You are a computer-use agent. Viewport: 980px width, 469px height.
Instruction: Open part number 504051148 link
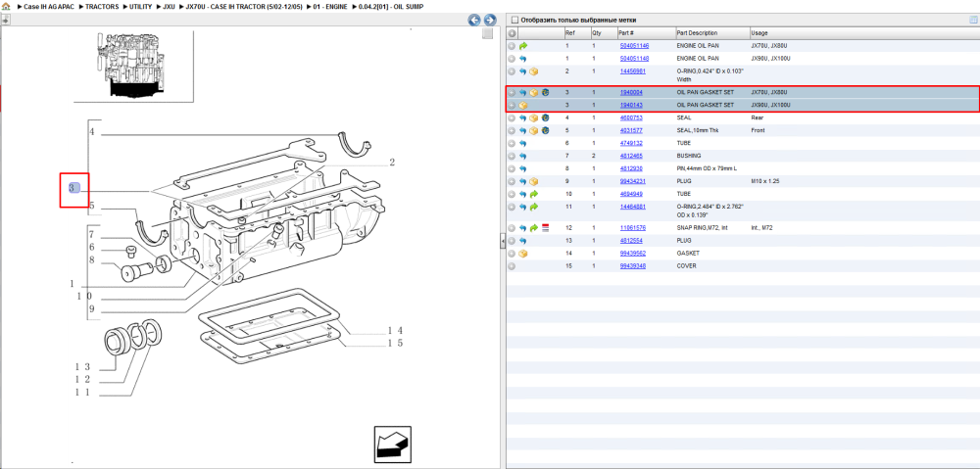coord(634,59)
